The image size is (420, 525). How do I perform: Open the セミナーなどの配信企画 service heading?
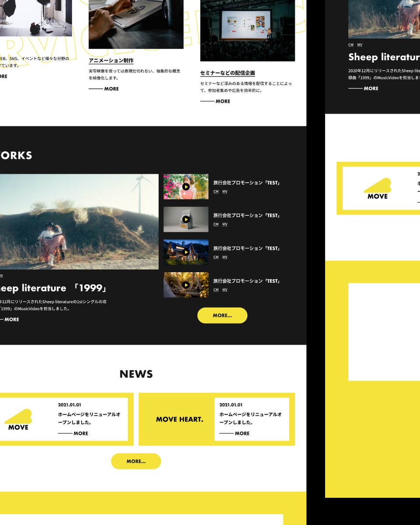[227, 73]
